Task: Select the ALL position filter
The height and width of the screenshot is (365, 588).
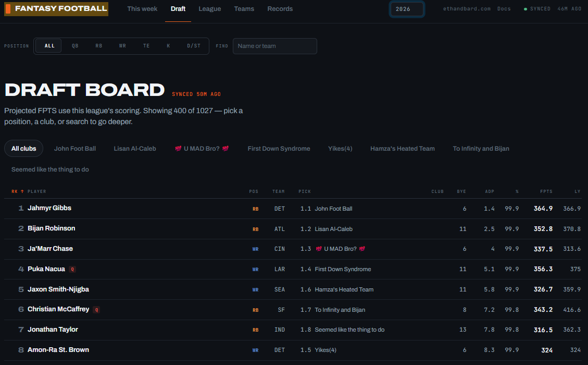Action: click(49, 46)
